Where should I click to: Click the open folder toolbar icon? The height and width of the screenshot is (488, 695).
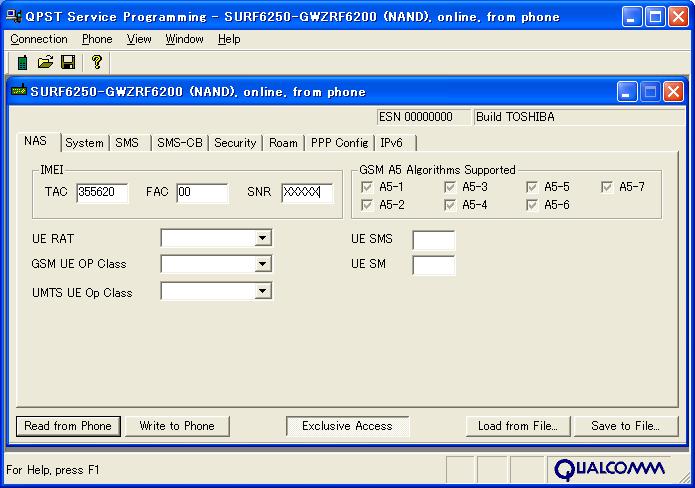tap(45, 62)
